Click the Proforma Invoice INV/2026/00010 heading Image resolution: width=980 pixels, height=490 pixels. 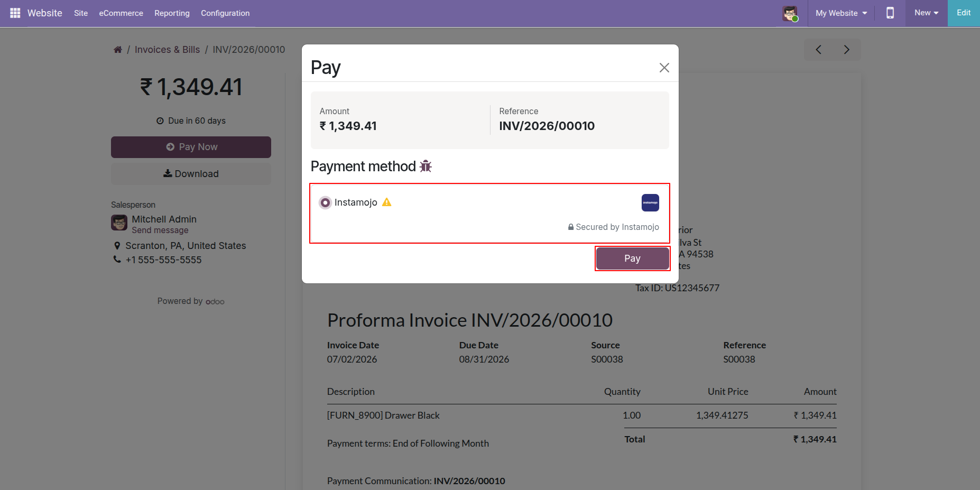470,320
